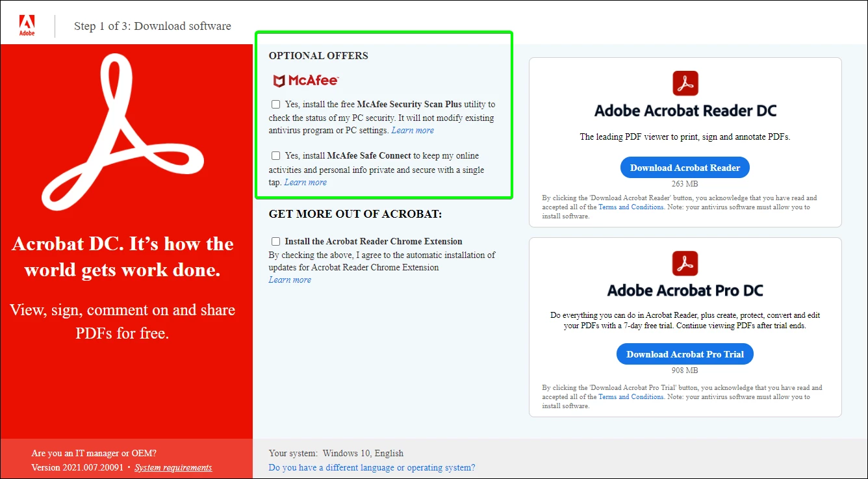Click the McAfee logo under Optional Offers
This screenshot has width=868, height=479.
(x=306, y=81)
